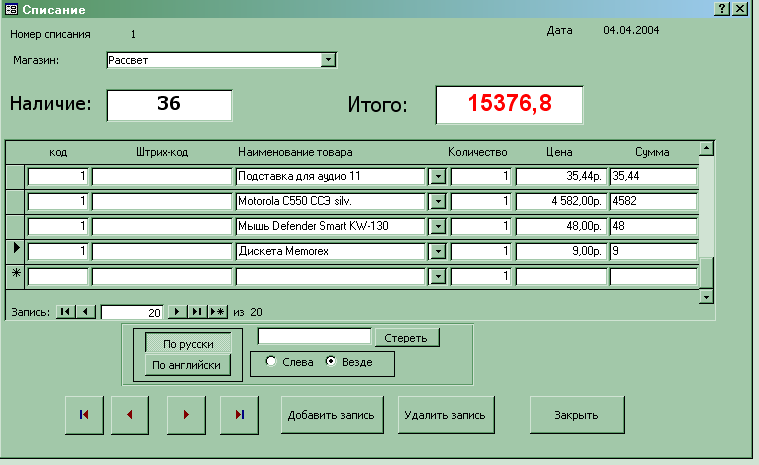
Task: Switch to the По английски language button
Action: 188,366
